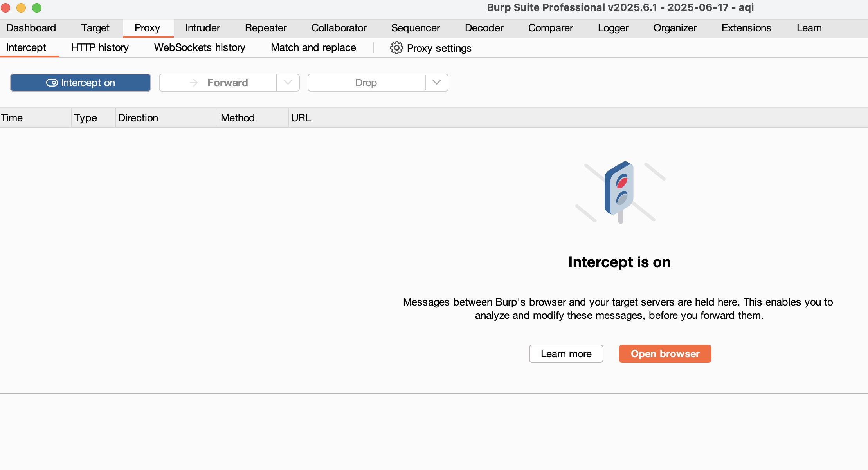Click the green macOS fullscreen button
This screenshot has width=868, height=470.
tap(37, 8)
